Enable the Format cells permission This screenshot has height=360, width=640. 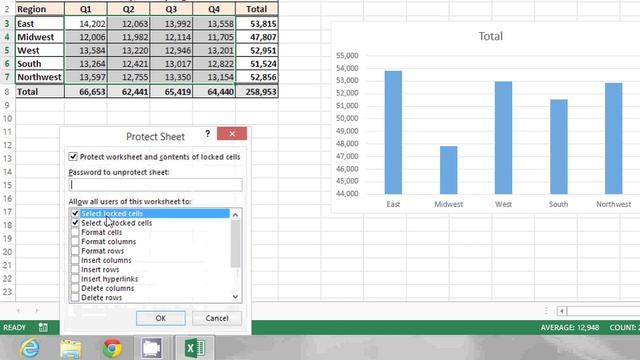[x=75, y=232]
